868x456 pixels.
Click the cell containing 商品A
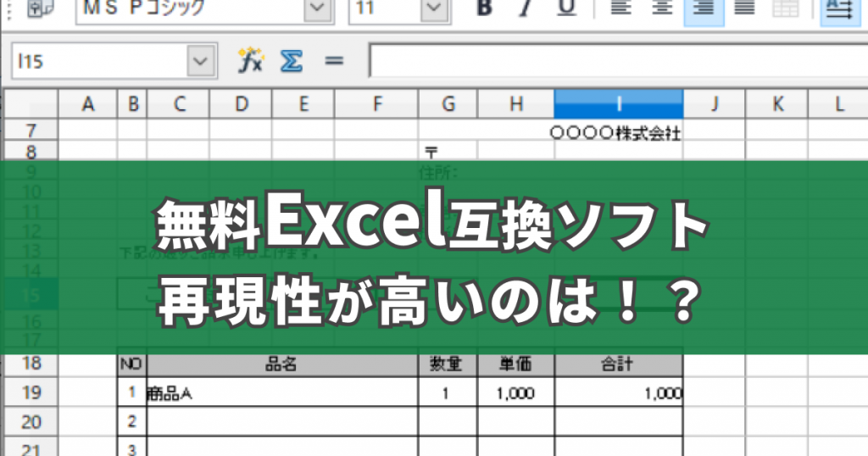pos(282,393)
